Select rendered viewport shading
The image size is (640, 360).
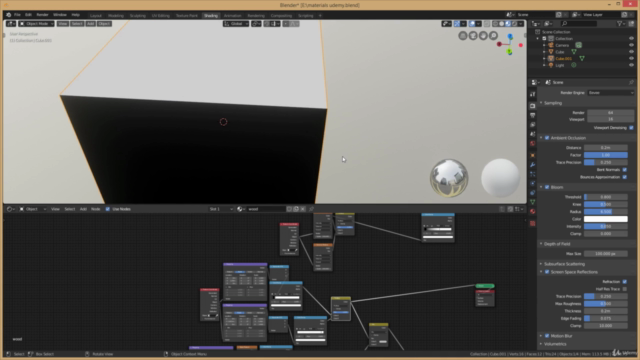[514, 24]
